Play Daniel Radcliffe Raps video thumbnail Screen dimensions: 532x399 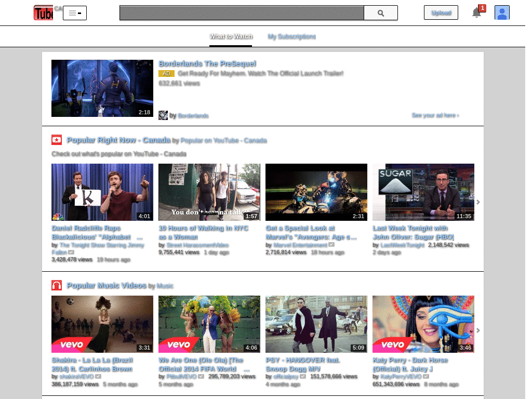pos(102,192)
